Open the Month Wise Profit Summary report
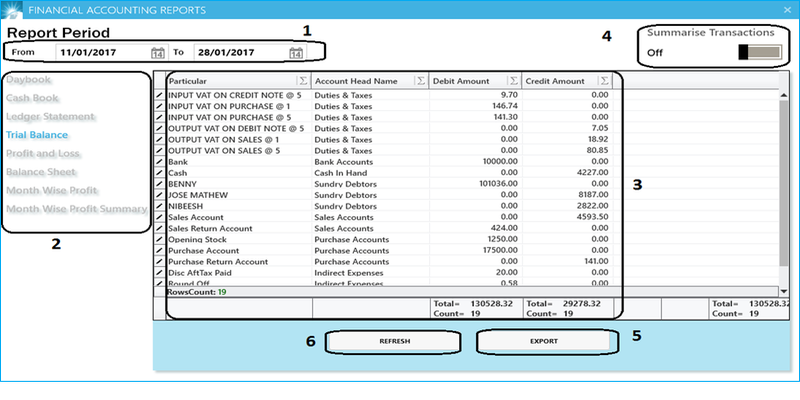The image size is (800, 400). pos(77,209)
